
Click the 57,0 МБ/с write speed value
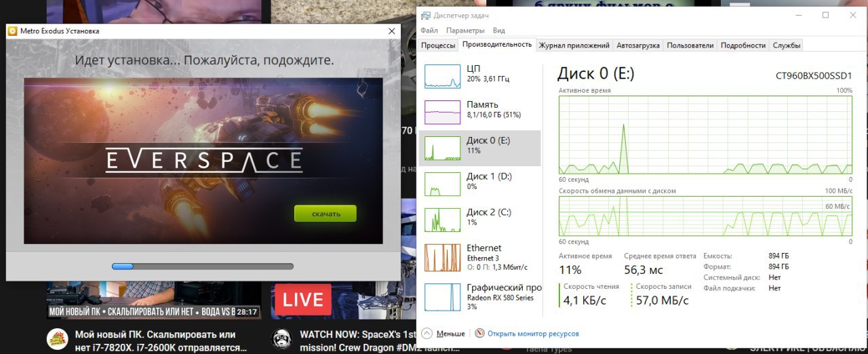coord(662,300)
